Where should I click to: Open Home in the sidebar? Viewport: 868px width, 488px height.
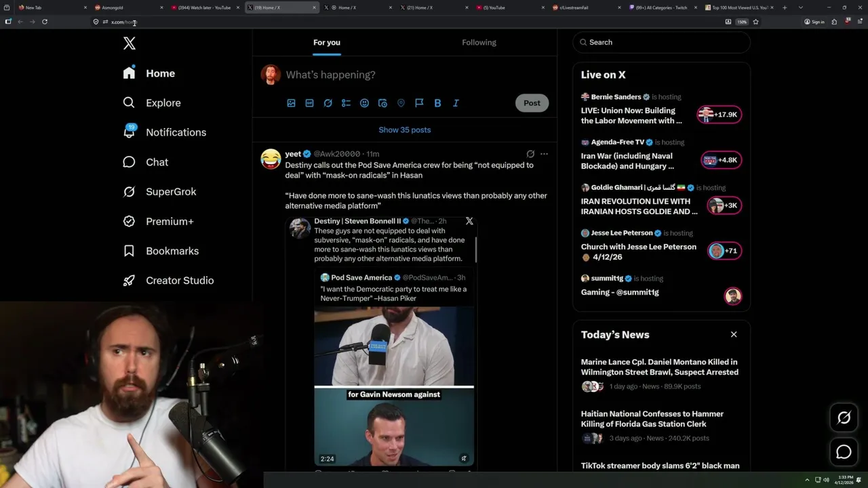[149, 73]
